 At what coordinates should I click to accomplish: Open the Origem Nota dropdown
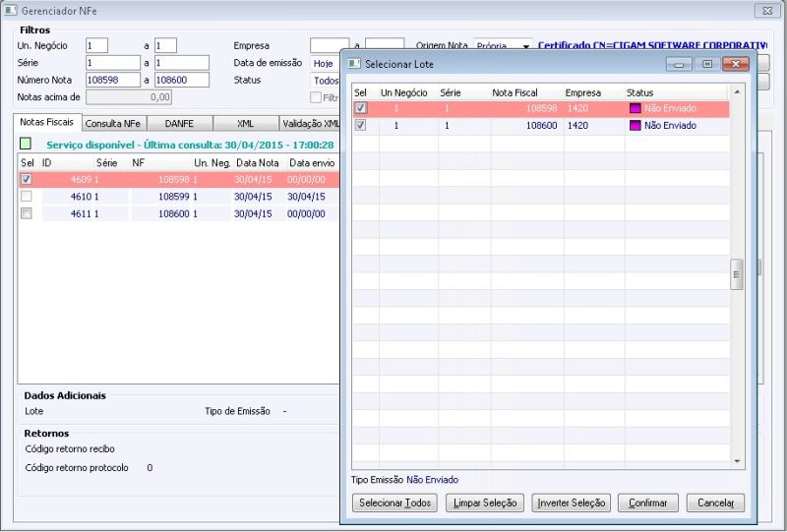(525, 46)
